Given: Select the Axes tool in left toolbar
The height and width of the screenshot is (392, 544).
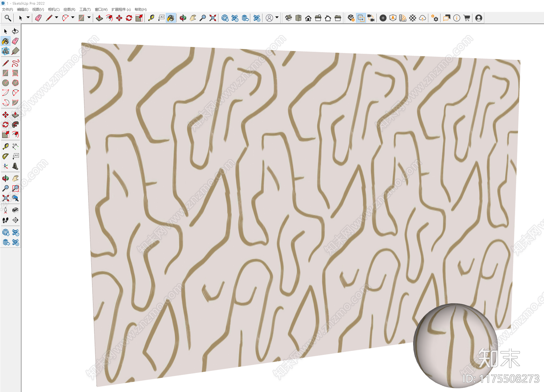Looking at the screenshot, I should tap(5, 166).
